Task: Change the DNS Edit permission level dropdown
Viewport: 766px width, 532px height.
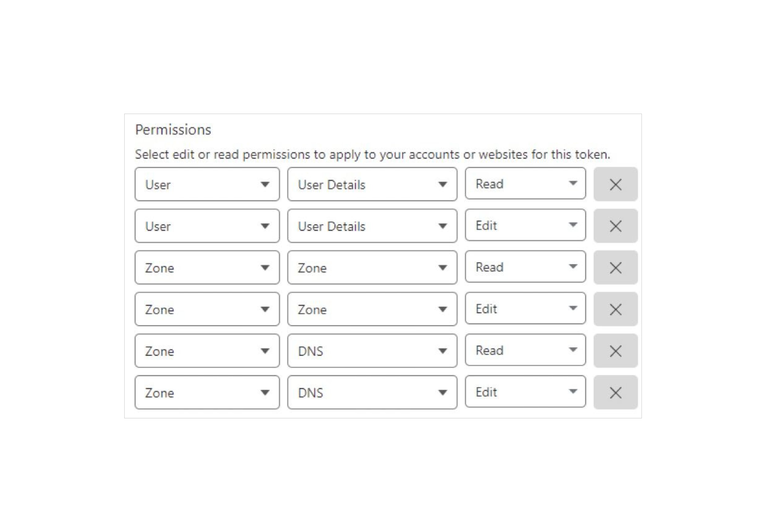Action: point(525,392)
